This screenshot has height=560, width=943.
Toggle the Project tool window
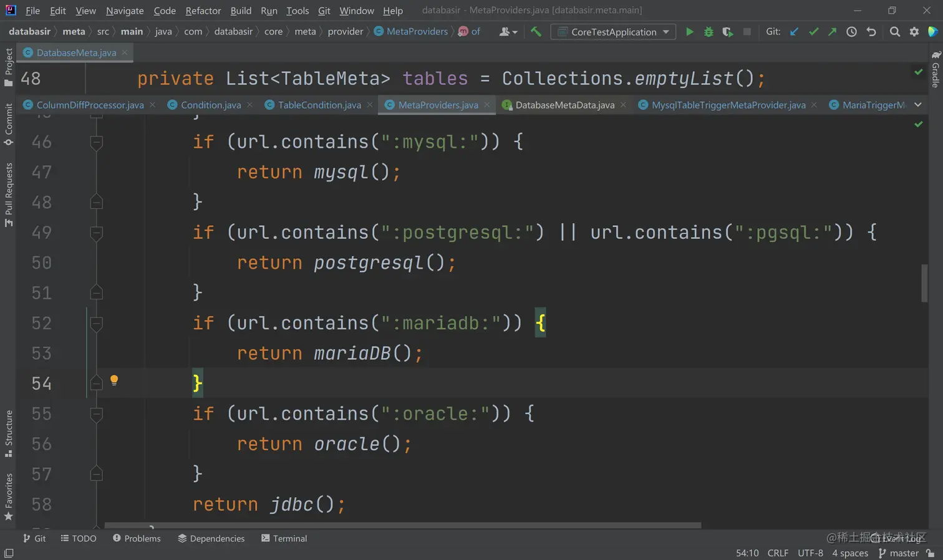(x=9, y=67)
